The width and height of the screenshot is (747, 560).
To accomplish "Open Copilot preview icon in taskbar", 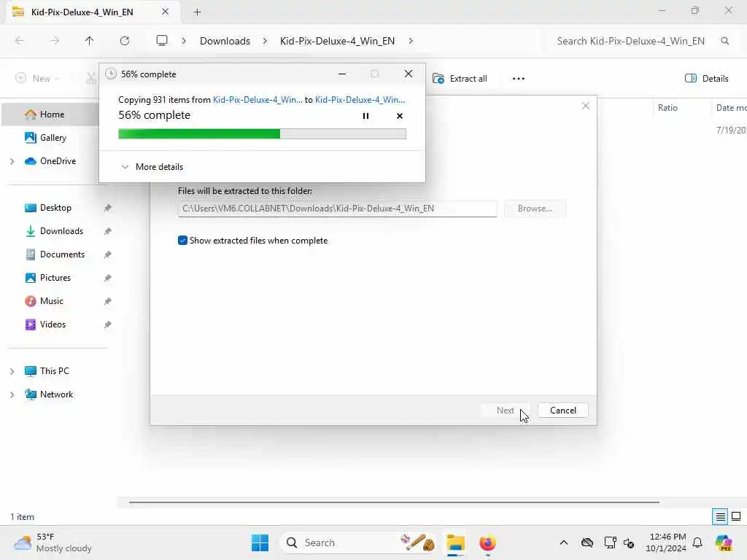I will click(724, 542).
